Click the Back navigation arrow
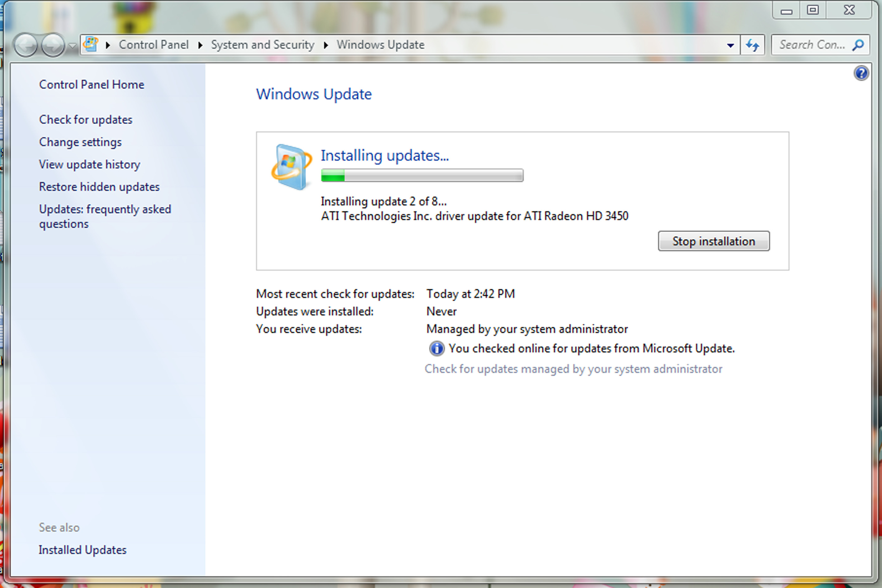This screenshot has width=882, height=588. click(x=26, y=45)
